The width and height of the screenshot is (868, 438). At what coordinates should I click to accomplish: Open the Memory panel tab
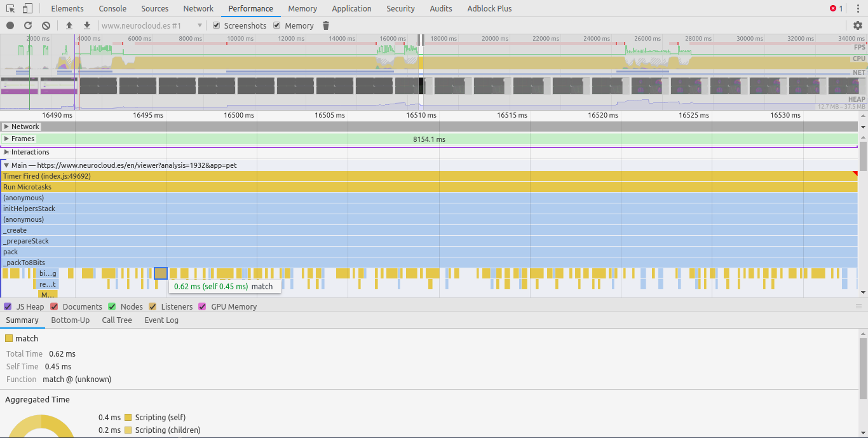pyautogui.click(x=302, y=8)
